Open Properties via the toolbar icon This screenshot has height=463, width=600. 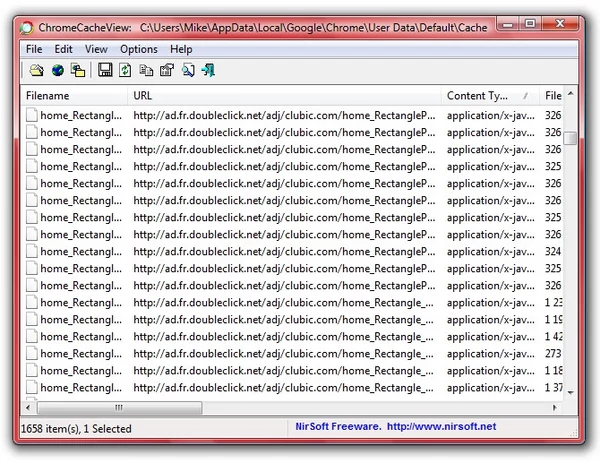click(167, 70)
